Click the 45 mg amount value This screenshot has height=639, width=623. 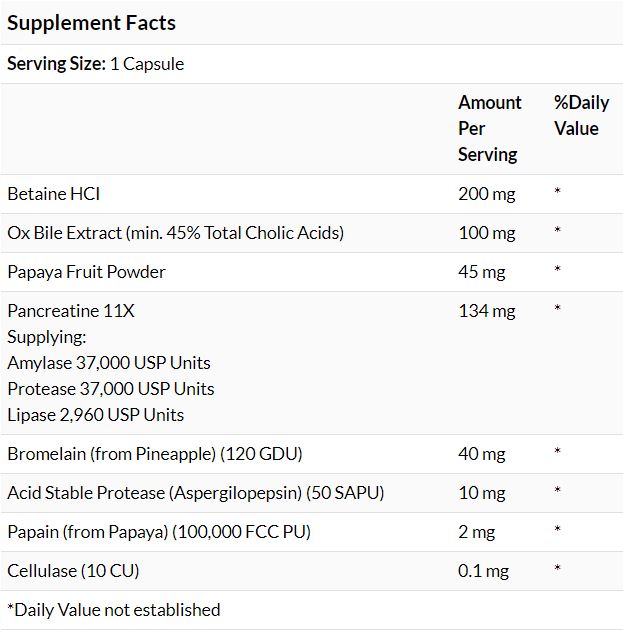[482, 272]
